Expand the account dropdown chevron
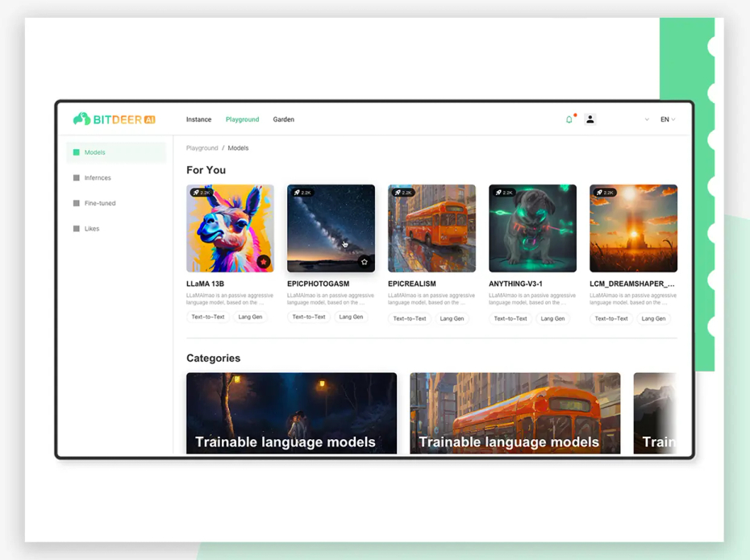Viewport: 750px width, 560px height. click(x=647, y=119)
